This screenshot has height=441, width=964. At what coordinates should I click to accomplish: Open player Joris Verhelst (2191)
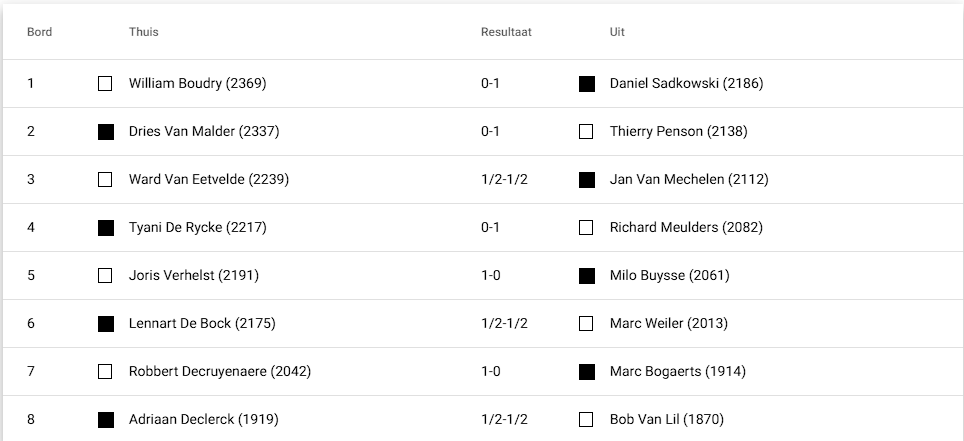[x=193, y=275]
